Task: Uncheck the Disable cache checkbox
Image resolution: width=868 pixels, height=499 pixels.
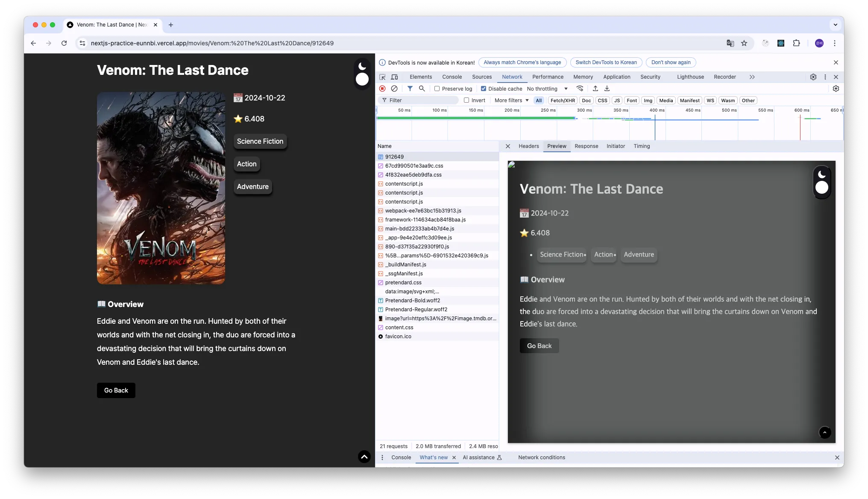Action: click(484, 89)
